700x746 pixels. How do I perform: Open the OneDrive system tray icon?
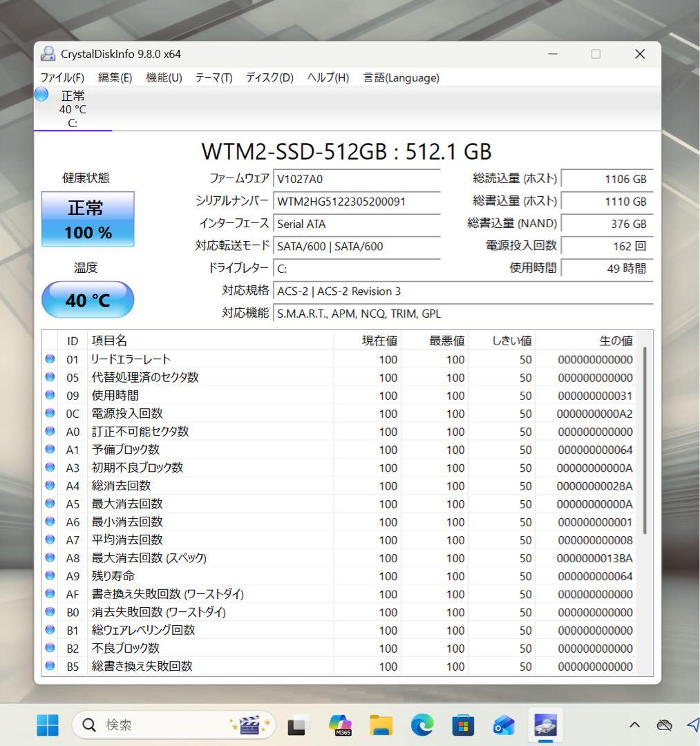pos(664,725)
